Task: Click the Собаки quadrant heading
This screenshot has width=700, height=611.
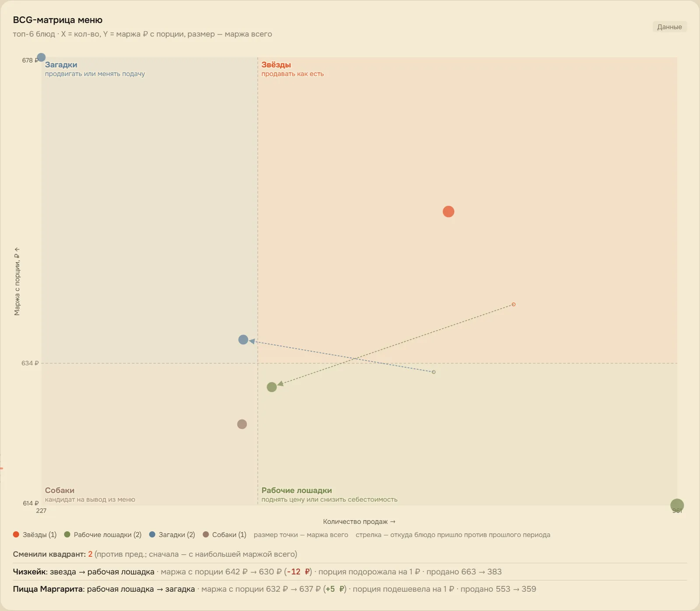Action: pyautogui.click(x=59, y=490)
